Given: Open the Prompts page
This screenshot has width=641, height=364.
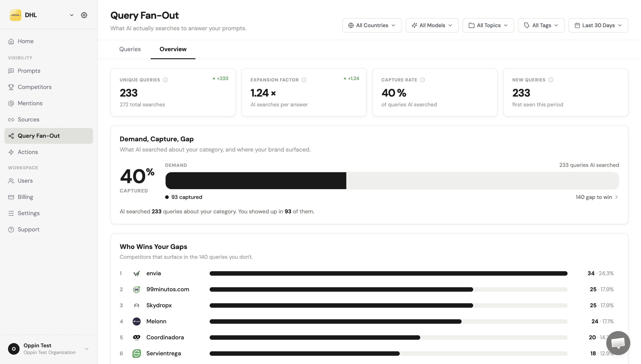Looking at the screenshot, I should point(49,71).
